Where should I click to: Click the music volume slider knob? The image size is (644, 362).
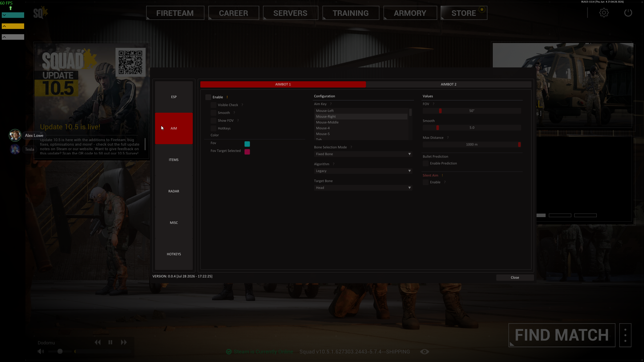[60, 351]
